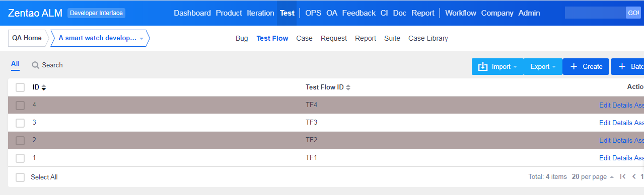The height and width of the screenshot is (195, 644).
Task: Check the box for row 4
Action: pos(20,106)
